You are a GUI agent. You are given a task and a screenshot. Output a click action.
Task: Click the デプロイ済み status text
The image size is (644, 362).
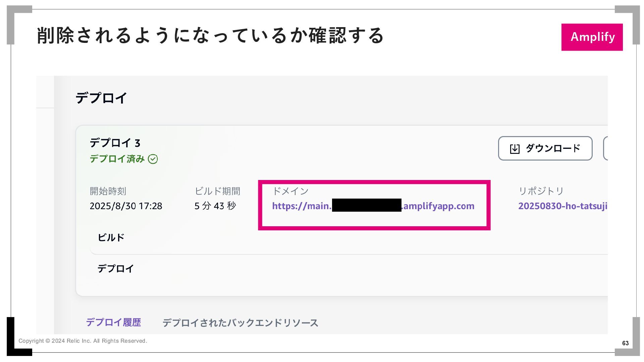[117, 159]
